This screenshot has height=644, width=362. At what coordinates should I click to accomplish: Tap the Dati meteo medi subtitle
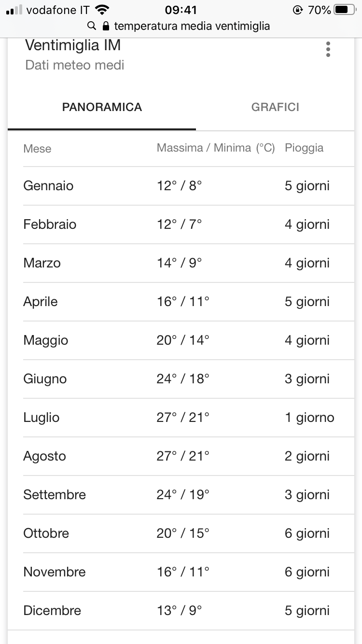(x=75, y=65)
